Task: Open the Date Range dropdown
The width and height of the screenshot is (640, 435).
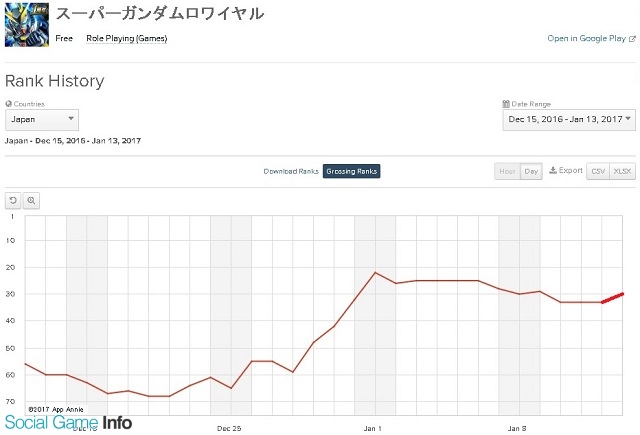Action: coord(569,120)
